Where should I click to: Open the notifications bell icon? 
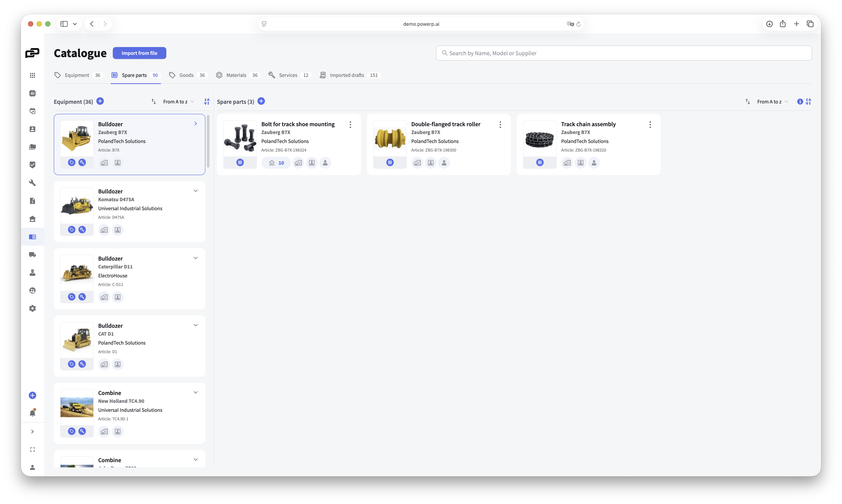click(x=32, y=413)
